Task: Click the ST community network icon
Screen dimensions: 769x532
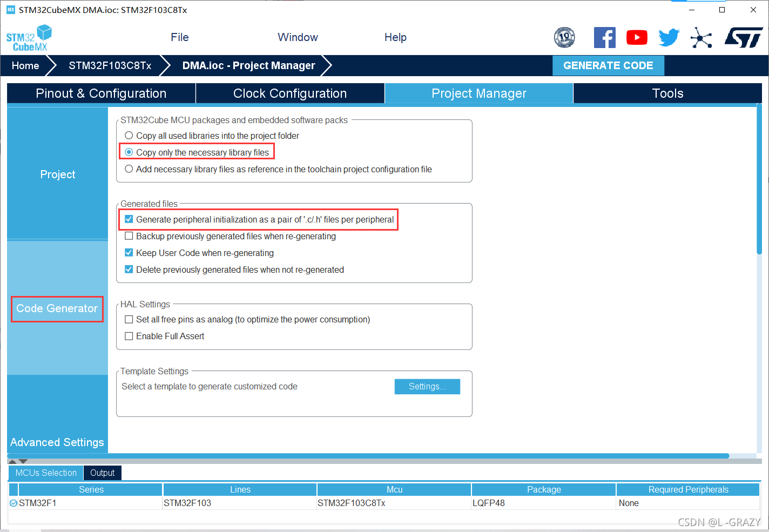Action: pos(701,37)
